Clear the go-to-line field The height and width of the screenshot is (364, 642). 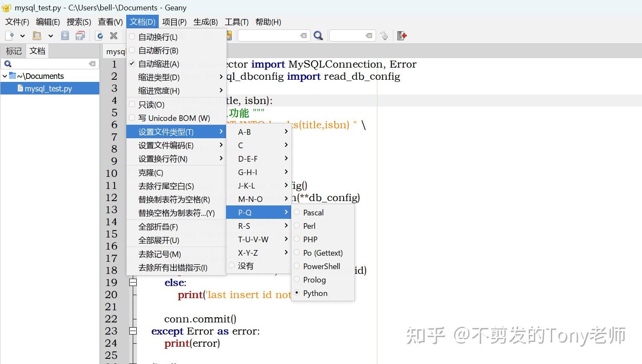369,36
